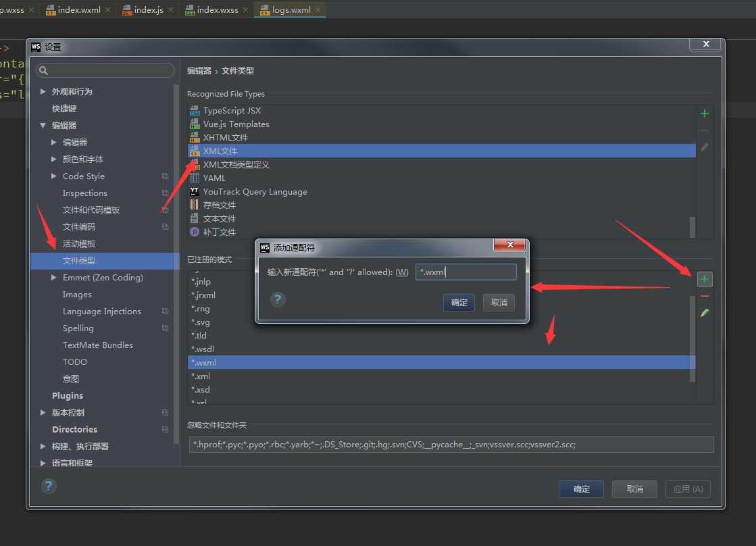Screen dimensions: 756x546
Task: Expand the nested 编辑器 sub-node
Action: [x=53, y=143]
